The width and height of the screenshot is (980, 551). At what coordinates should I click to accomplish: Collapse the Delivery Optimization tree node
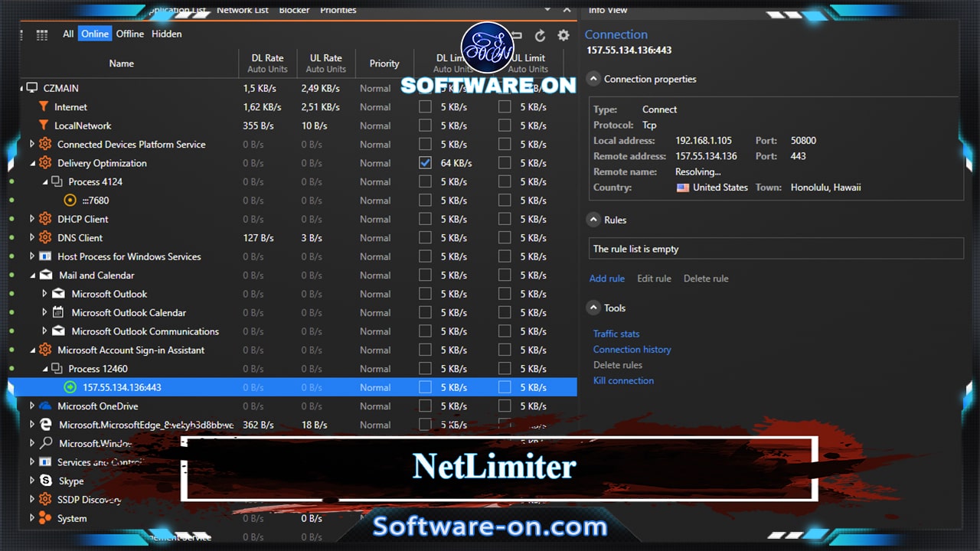32,163
